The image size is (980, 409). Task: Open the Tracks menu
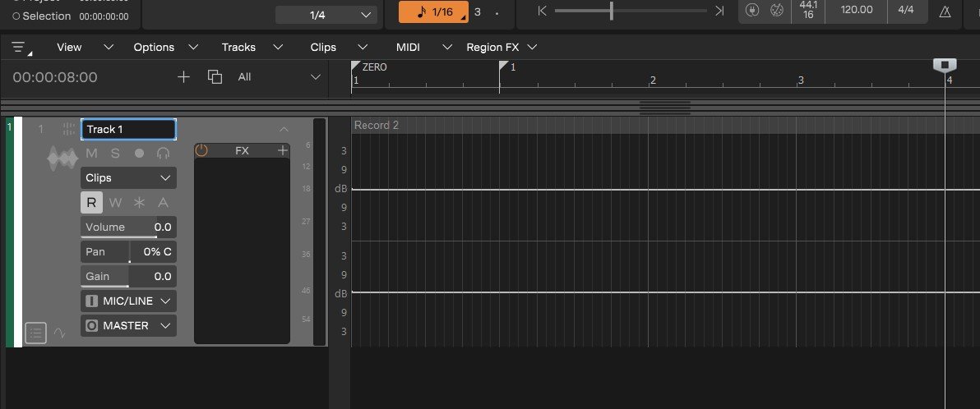(x=252, y=48)
